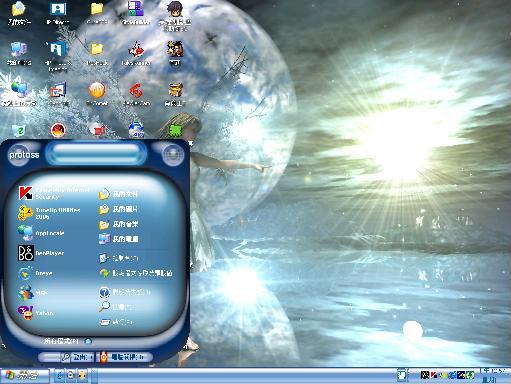Select the blue circular-arrows desktop icon
The height and width of the screenshot is (384, 511).
(x=136, y=130)
